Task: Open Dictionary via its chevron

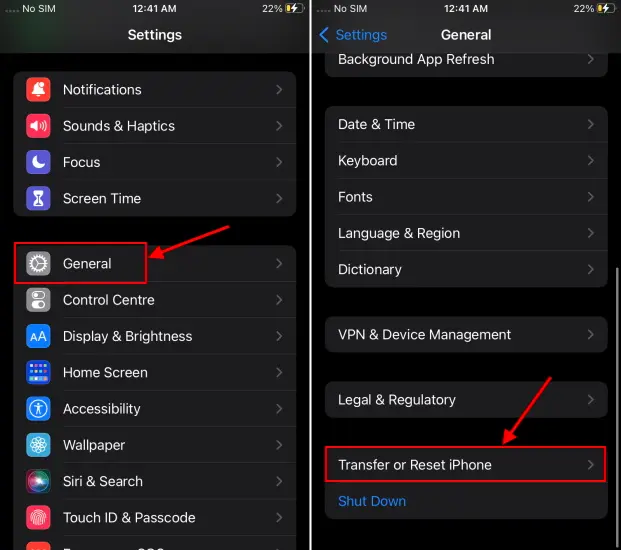Action: tap(591, 269)
